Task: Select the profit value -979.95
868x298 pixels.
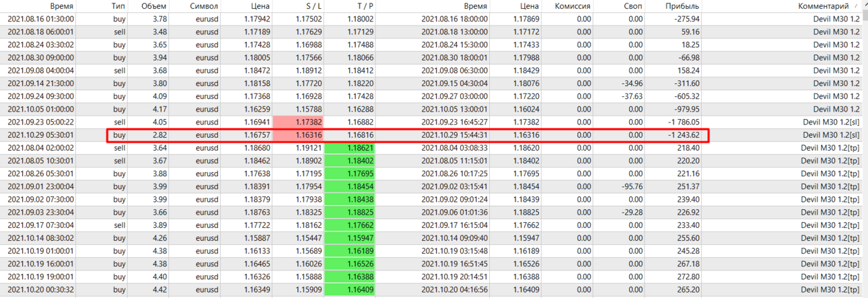Action: point(686,109)
